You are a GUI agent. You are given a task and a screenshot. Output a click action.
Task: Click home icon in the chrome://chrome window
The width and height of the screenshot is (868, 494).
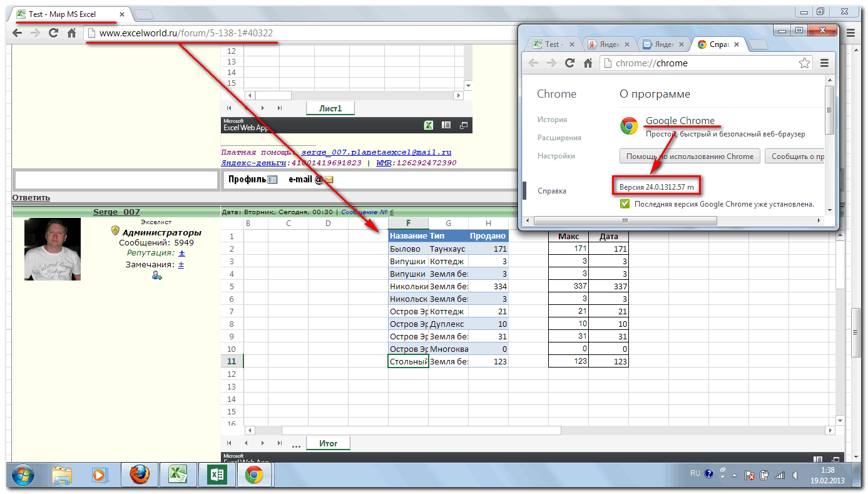point(588,63)
